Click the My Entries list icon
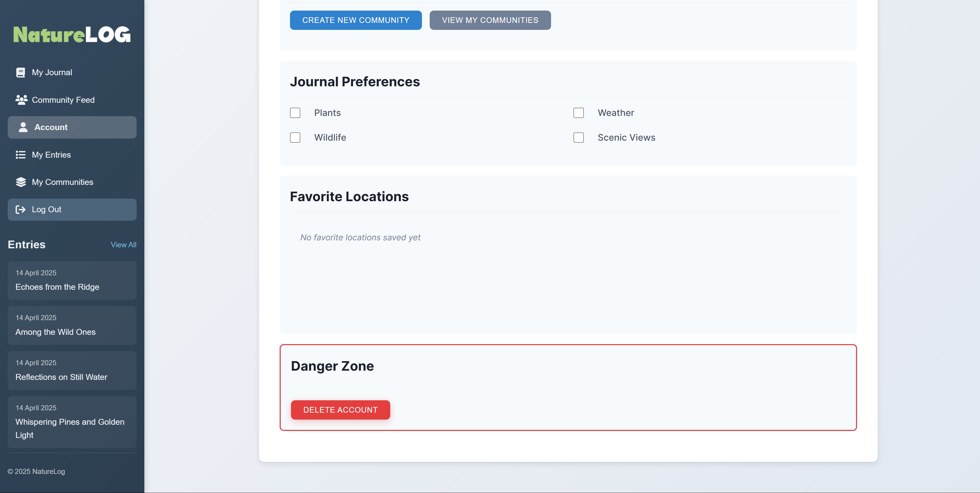Image resolution: width=980 pixels, height=493 pixels. pos(21,155)
